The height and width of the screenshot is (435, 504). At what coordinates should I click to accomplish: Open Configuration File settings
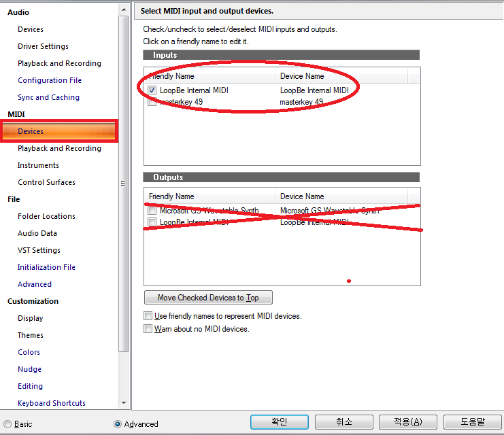click(50, 80)
